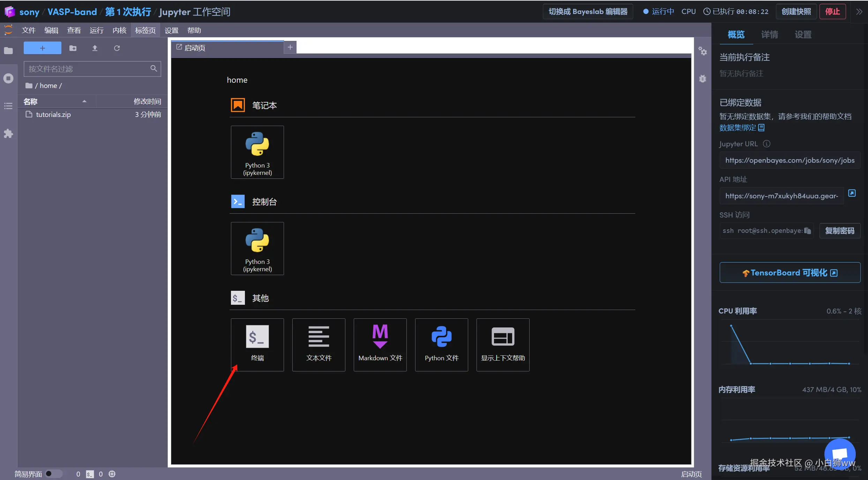Image resolution: width=868 pixels, height=480 pixels.
Task: Switch to the 详情 tab
Action: click(769, 35)
